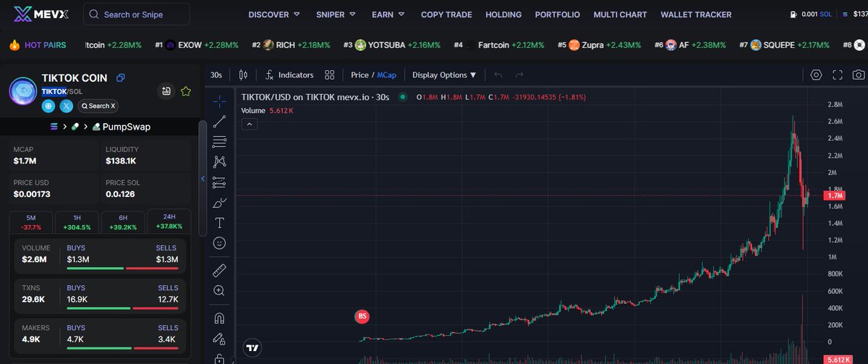This screenshot has width=868, height=364.
Task: Click the Search X button
Action: point(98,106)
